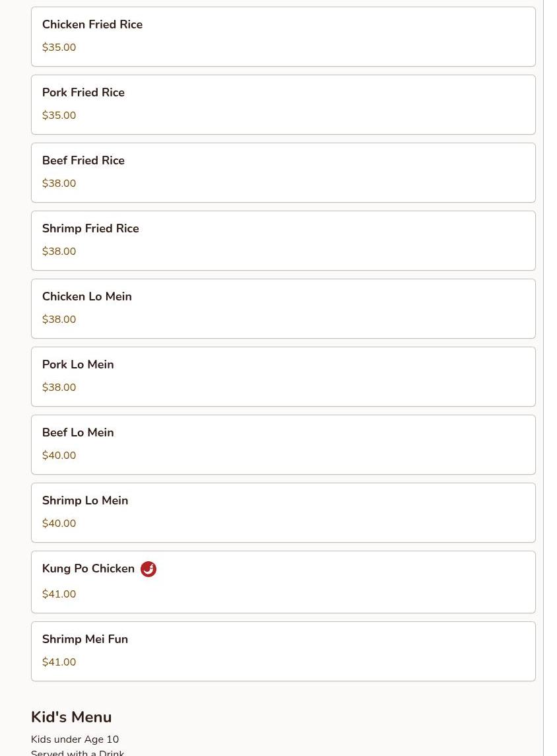Click the spicy chili icon beside Kung Po Chicken
The width and height of the screenshot is (557, 756).
pyautogui.click(x=148, y=569)
